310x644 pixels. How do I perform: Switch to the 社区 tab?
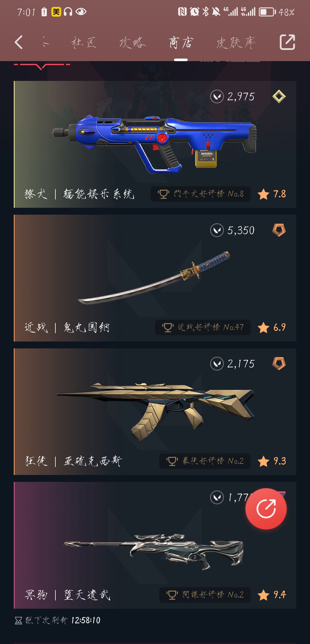coord(84,42)
